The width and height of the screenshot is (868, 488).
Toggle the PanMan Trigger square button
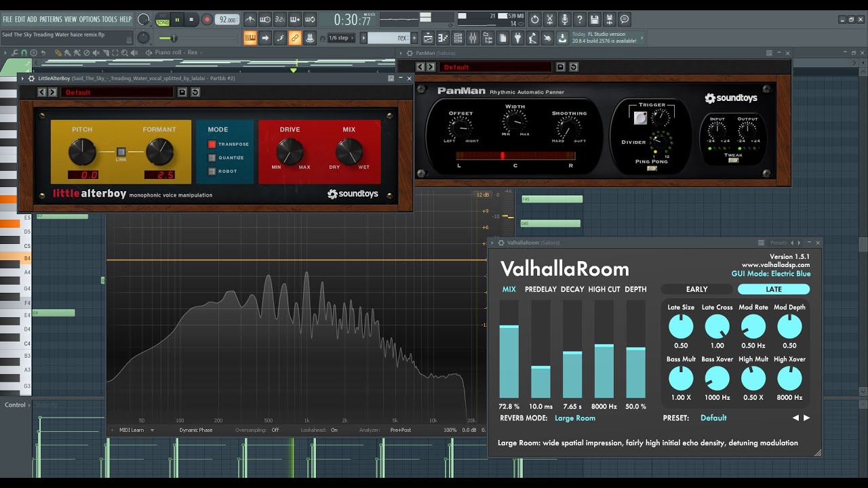[x=640, y=118]
